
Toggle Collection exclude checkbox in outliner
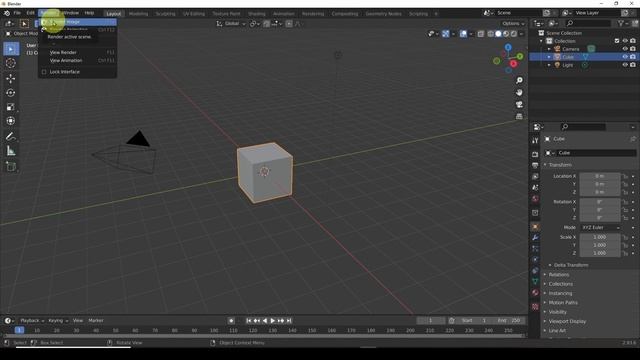[617, 41]
